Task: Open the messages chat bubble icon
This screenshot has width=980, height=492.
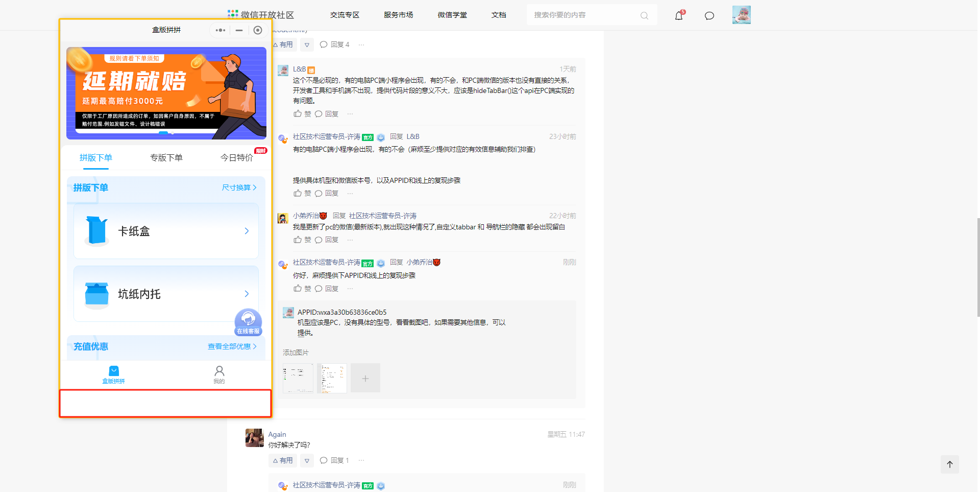Action: pyautogui.click(x=709, y=16)
